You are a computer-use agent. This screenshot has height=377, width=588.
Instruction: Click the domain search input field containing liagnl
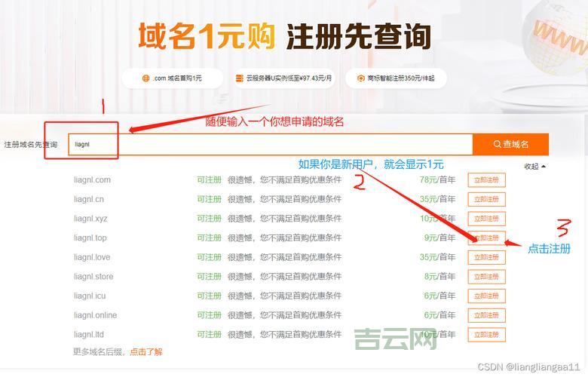pos(271,145)
